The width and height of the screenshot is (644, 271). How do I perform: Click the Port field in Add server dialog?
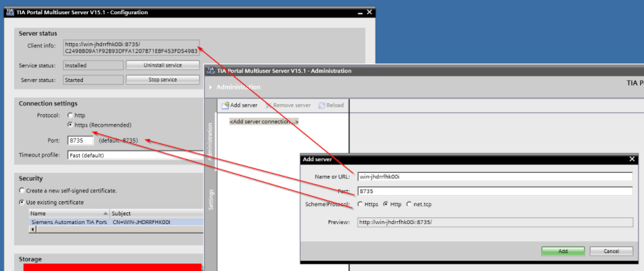(x=495, y=191)
